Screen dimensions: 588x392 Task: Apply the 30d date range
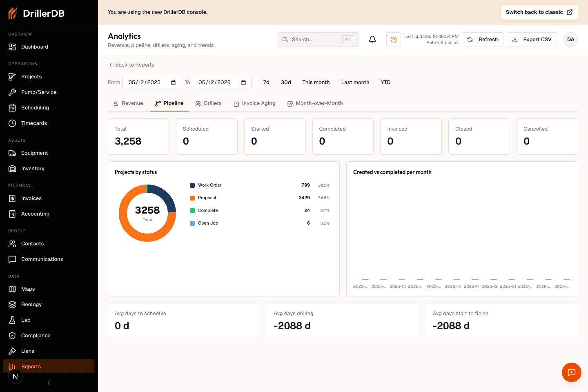(286, 82)
